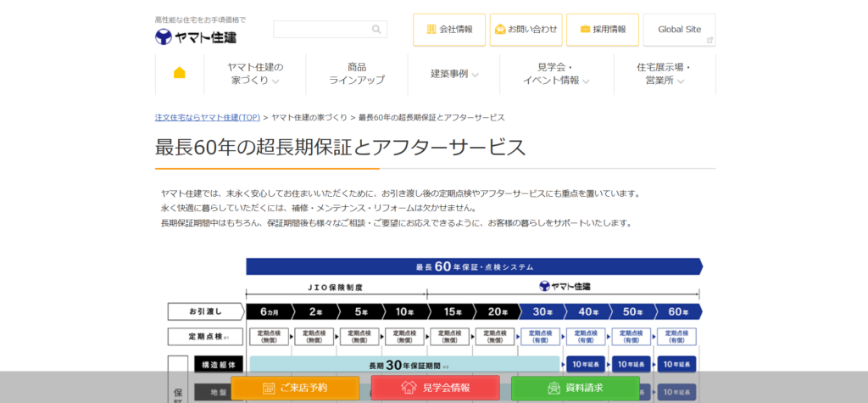The width and height of the screenshot is (868, 403).
Task: Click the Yamato Juken logo
Action: 196,37
